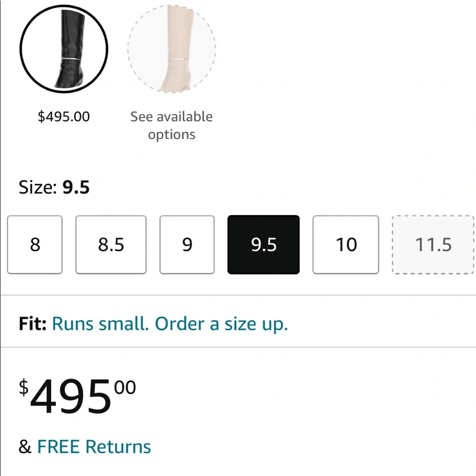476x476 pixels.
Task: Select the unavailable size 11.5
Action: [x=432, y=245]
